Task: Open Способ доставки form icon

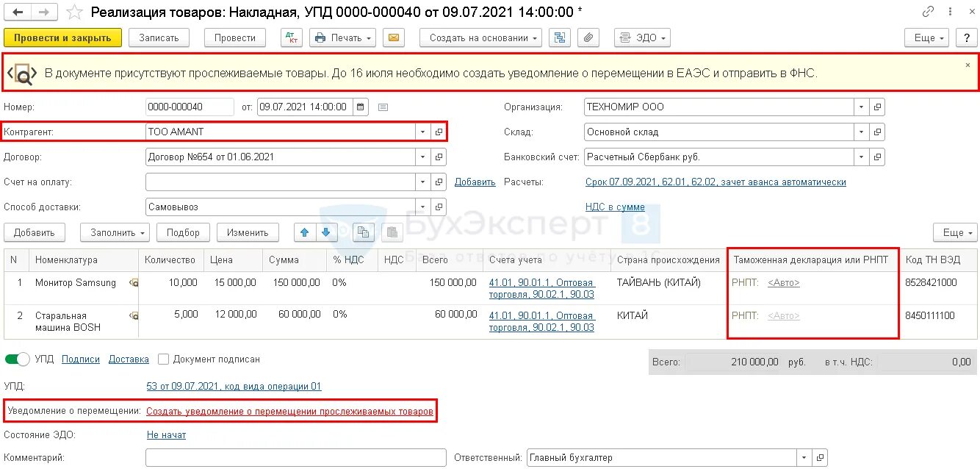Action: tap(439, 207)
